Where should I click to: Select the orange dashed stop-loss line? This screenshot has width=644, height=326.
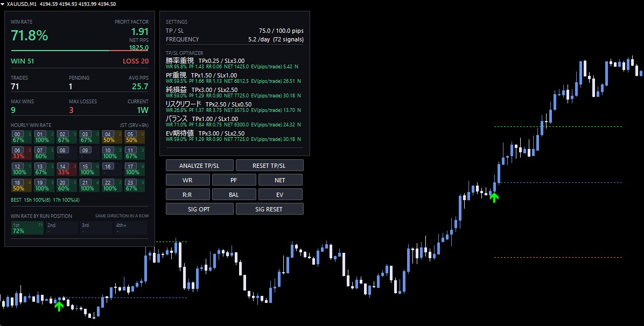(x=558, y=258)
